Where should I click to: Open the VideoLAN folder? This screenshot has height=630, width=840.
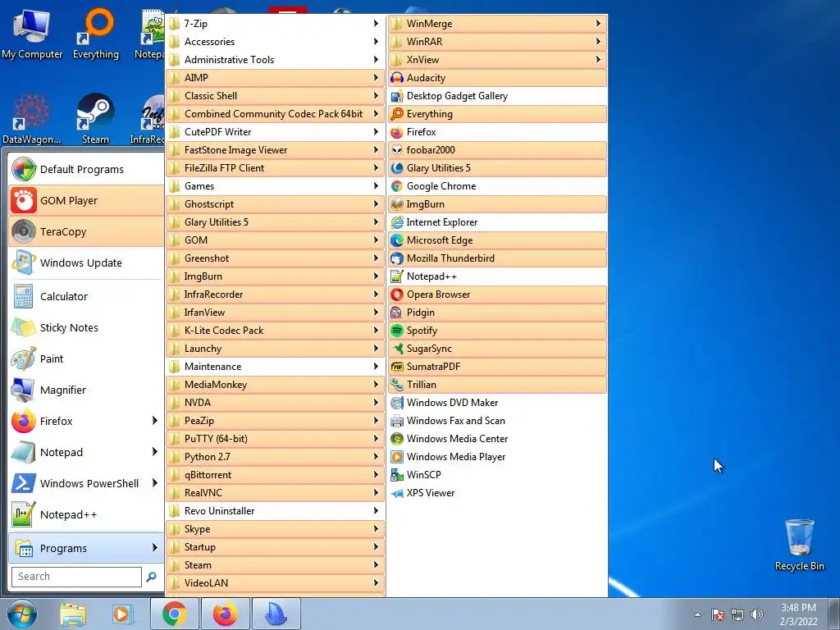[x=276, y=583]
